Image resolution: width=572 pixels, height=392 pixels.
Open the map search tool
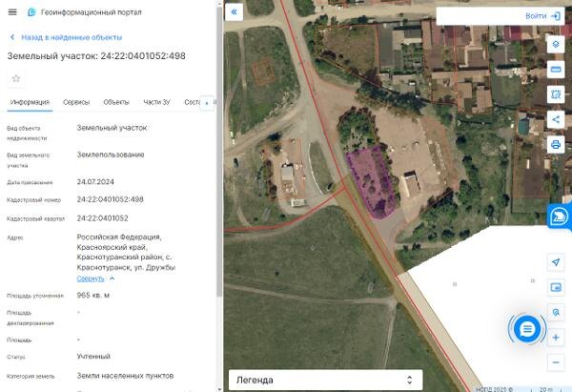pyautogui.click(x=556, y=313)
